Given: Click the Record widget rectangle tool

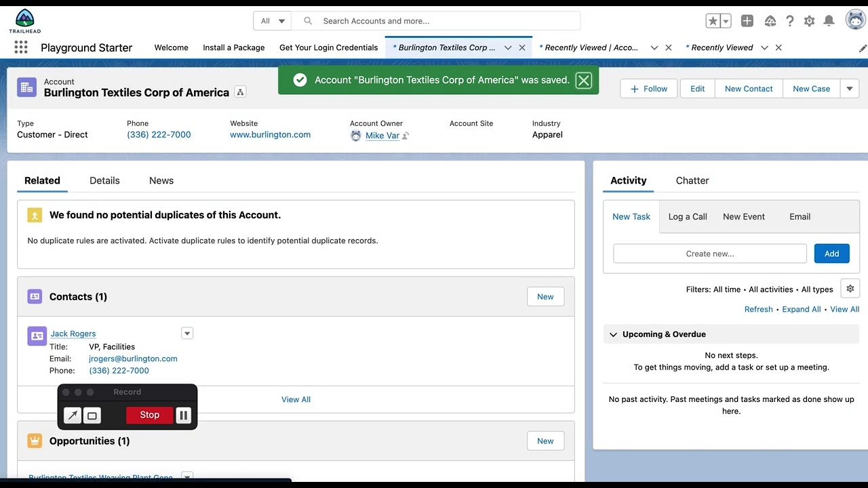Looking at the screenshot, I should [x=92, y=415].
